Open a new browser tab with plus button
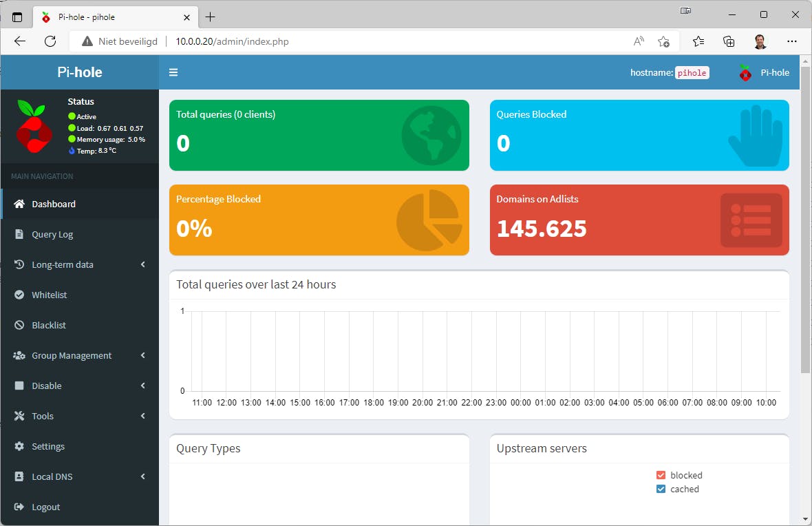Image resolution: width=812 pixels, height=526 pixels. coord(211,17)
